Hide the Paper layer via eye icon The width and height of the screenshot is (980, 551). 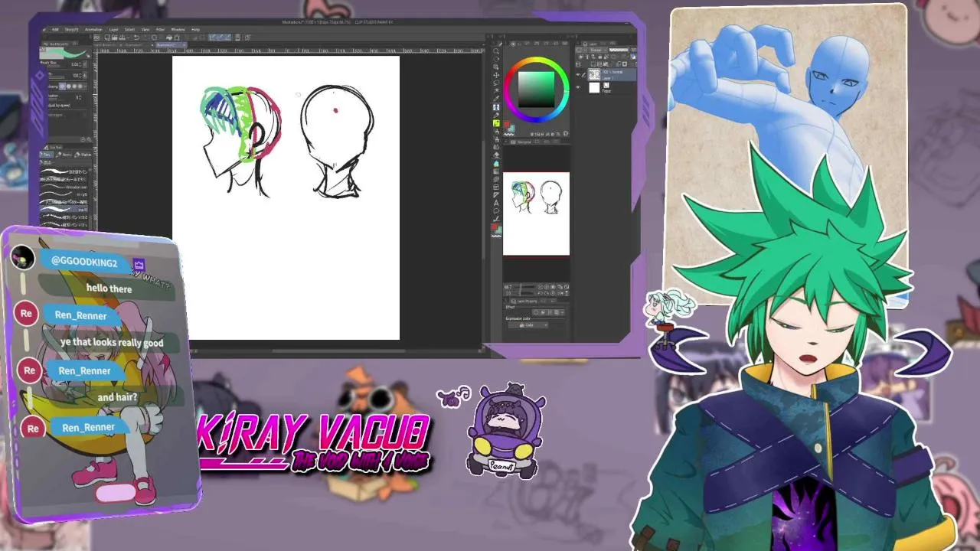[578, 87]
